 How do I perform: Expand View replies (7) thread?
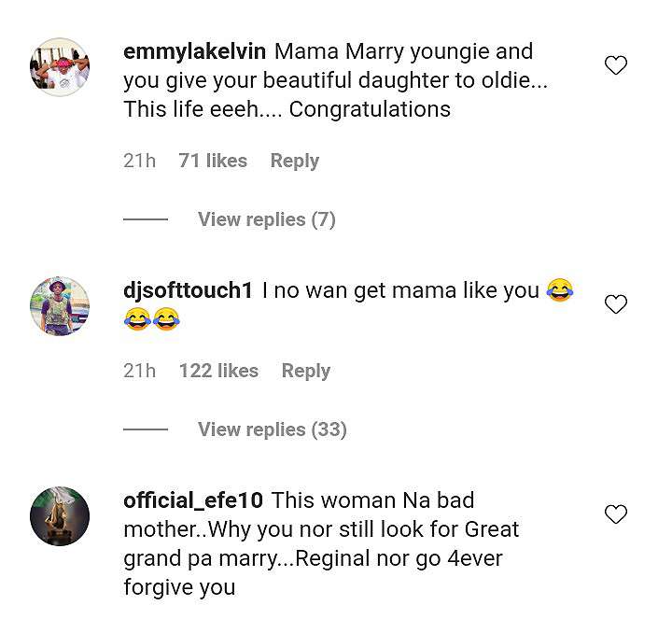(266, 219)
